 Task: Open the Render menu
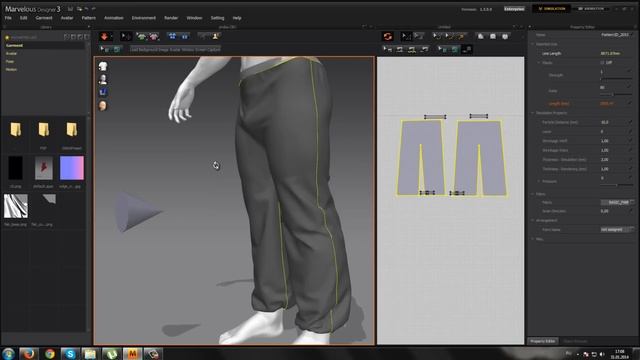(x=171, y=18)
